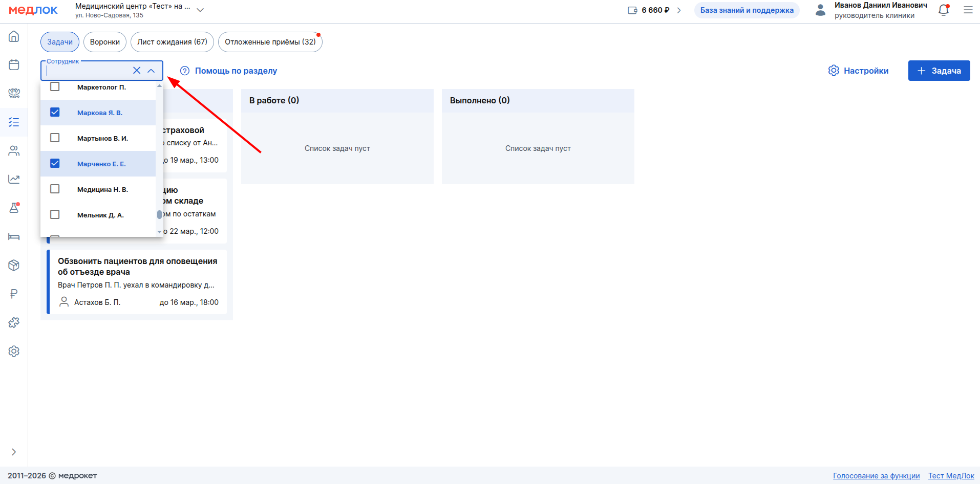Click the notifications bell icon

[943, 10]
